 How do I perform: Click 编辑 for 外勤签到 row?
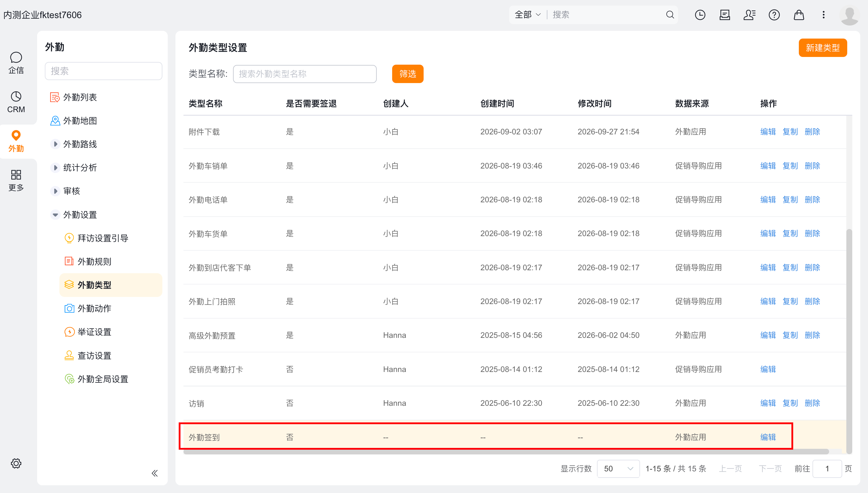768,437
